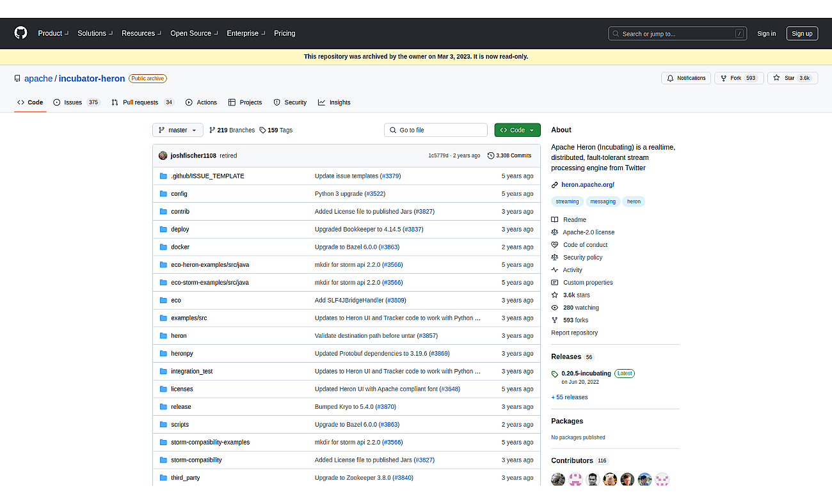
Task: Open the storm-compatibility-examples folder
Action: click(x=210, y=443)
